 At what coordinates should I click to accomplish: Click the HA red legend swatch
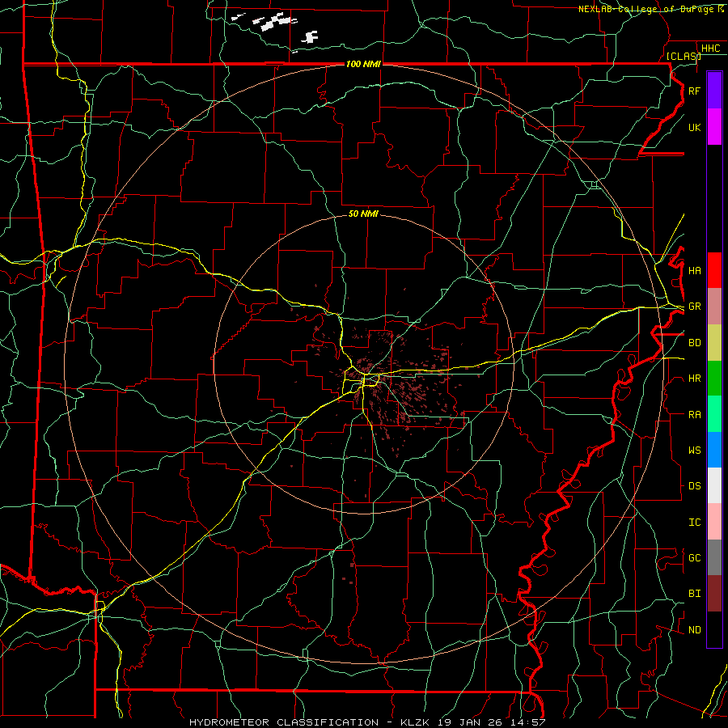pos(714,270)
